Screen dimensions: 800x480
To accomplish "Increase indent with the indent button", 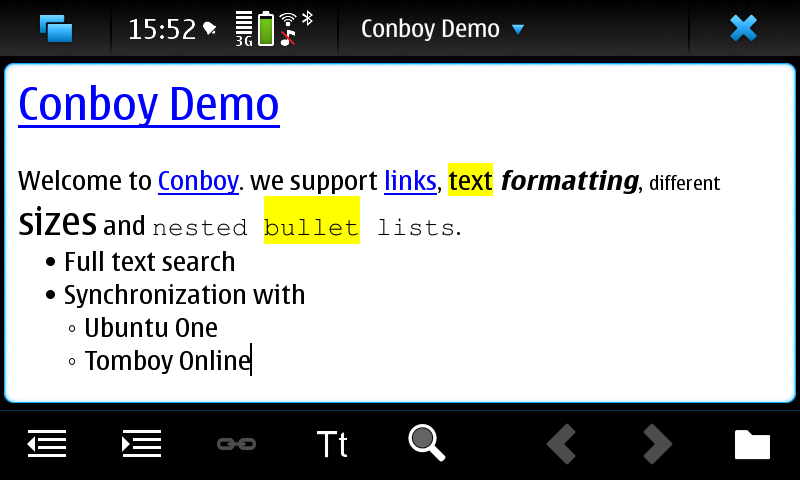I will (142, 443).
